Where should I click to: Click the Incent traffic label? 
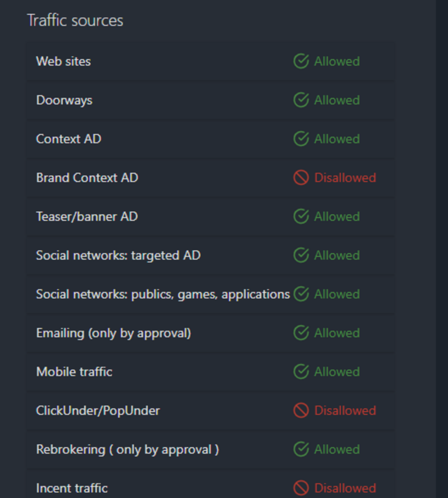coord(72,488)
